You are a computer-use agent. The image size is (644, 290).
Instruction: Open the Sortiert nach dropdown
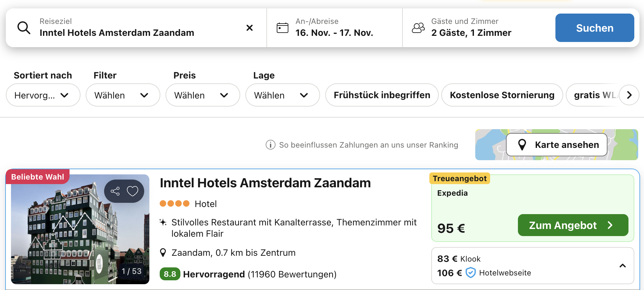43,95
